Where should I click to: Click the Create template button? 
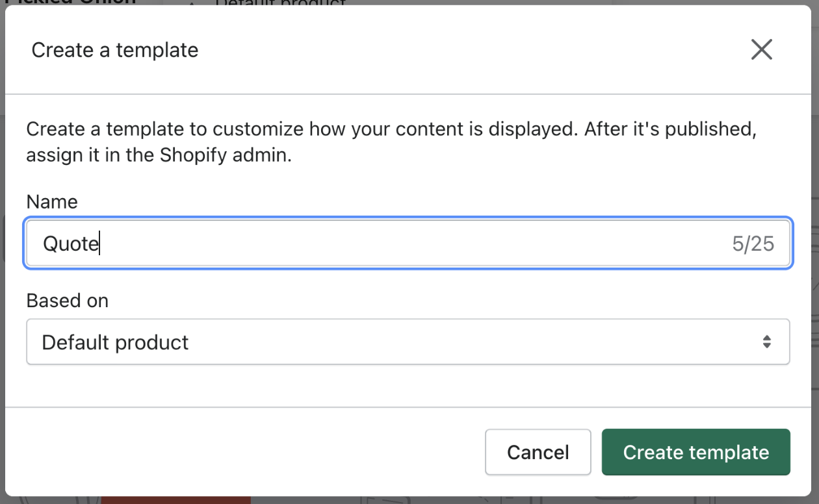pyautogui.click(x=695, y=452)
